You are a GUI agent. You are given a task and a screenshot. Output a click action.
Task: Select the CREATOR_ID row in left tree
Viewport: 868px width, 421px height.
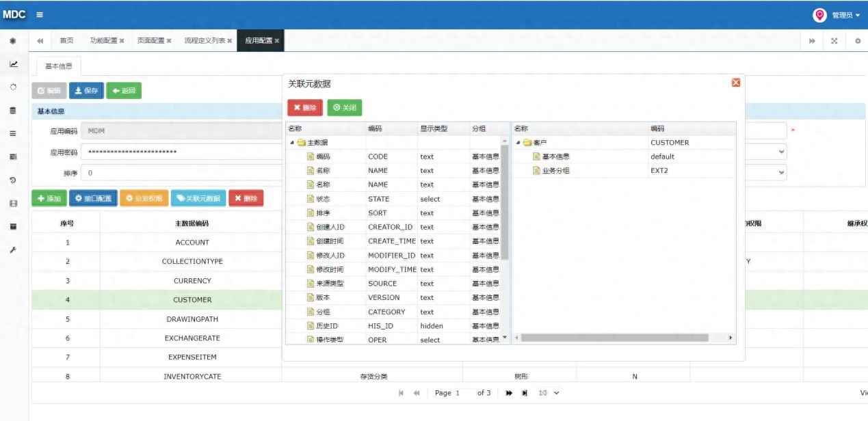click(x=394, y=227)
